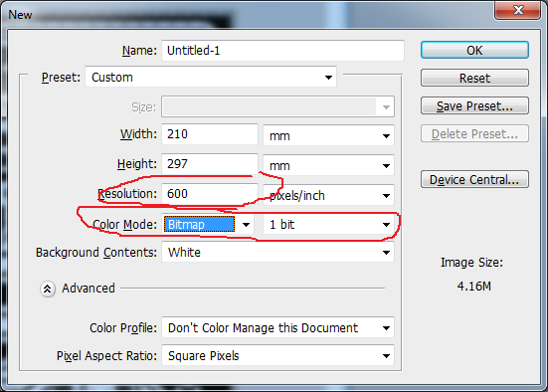Viewport: 548px width, 392px height.
Task: Click the Height field showing 297
Action: click(x=210, y=163)
